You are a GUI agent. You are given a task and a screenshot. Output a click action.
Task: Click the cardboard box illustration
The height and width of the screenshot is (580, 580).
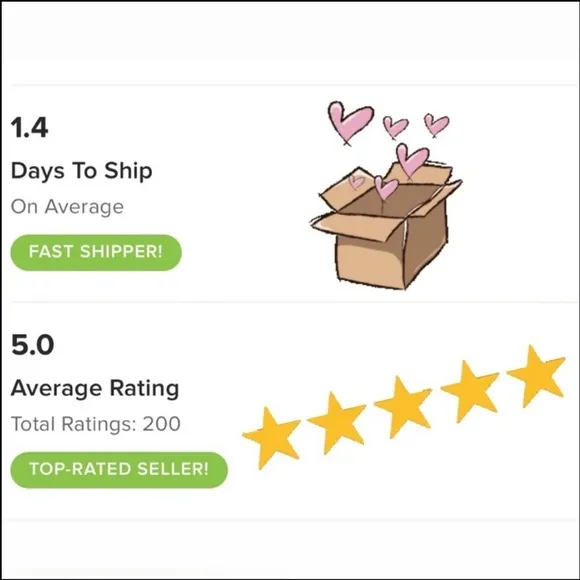pyautogui.click(x=386, y=226)
